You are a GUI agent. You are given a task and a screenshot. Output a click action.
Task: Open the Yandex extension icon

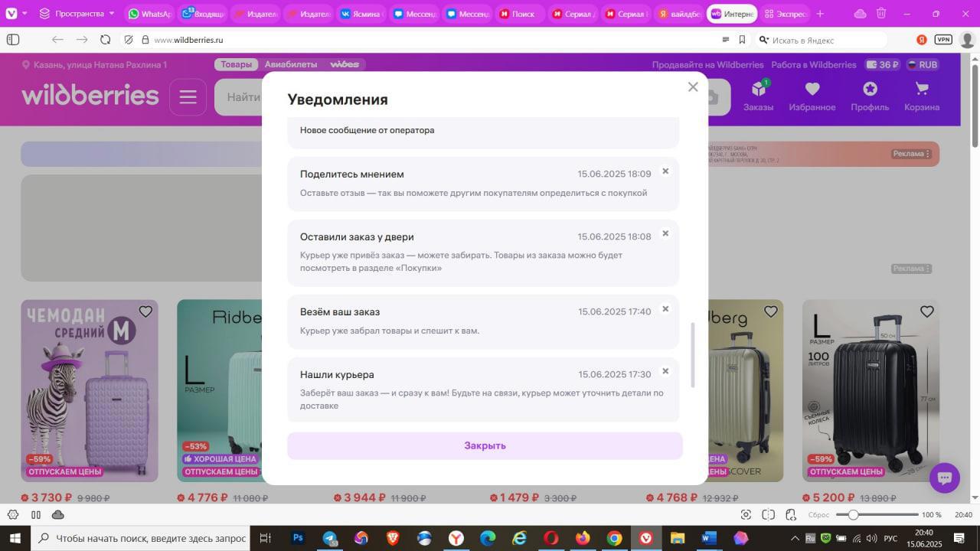(922, 40)
